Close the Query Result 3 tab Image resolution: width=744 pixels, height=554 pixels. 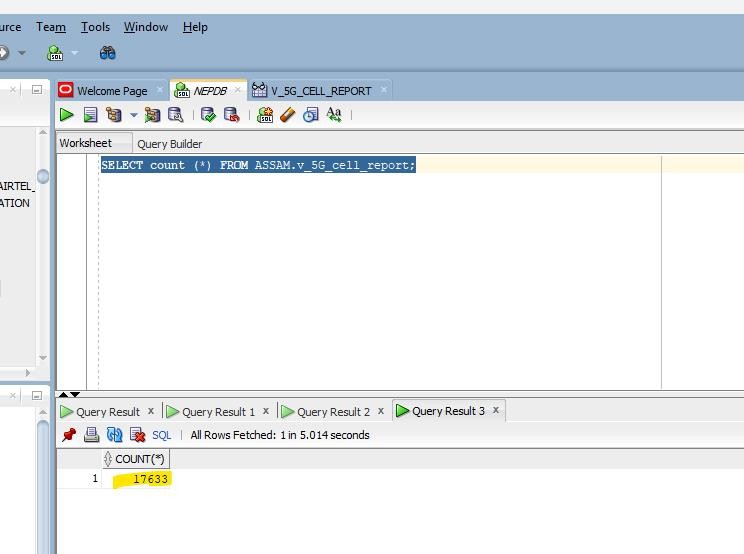[496, 410]
